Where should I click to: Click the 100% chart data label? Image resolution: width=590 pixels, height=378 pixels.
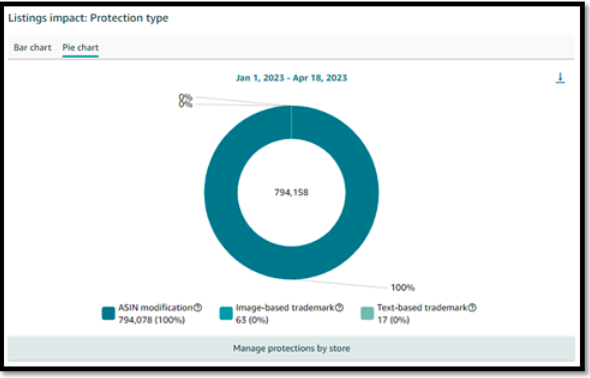tap(403, 288)
